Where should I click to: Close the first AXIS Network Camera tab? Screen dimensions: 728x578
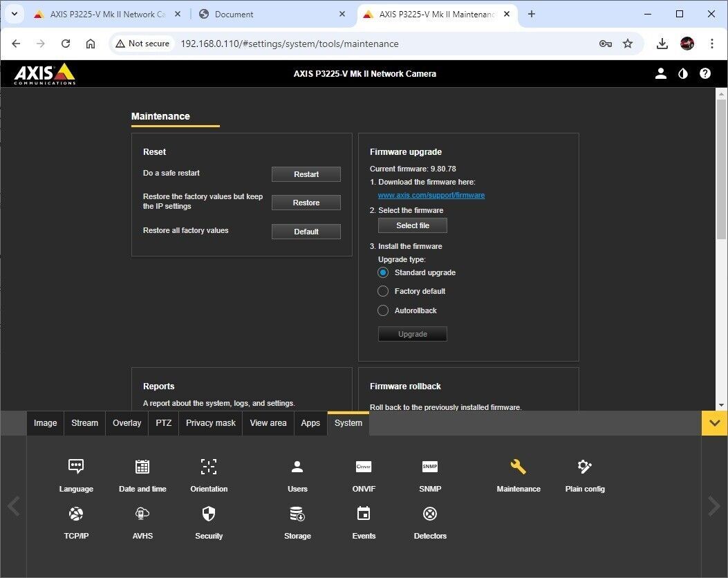tap(178, 14)
